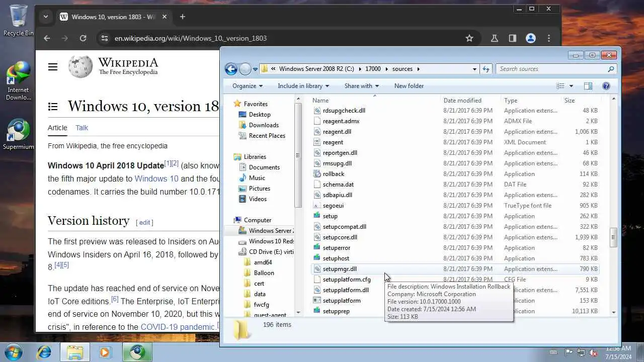Open browser side panel icon
Image resolution: width=644 pixels, height=362 pixels.
tap(512, 38)
